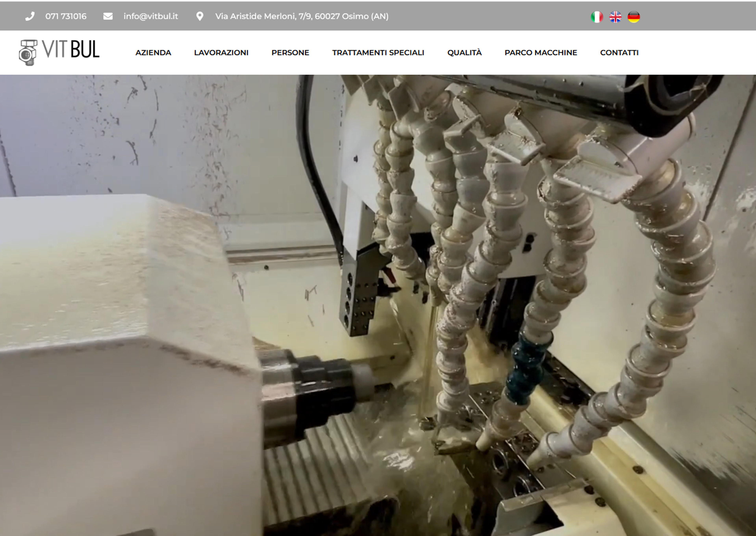Image resolution: width=756 pixels, height=536 pixels.
Task: Click the valve emblem in the logo
Action: tap(28, 53)
